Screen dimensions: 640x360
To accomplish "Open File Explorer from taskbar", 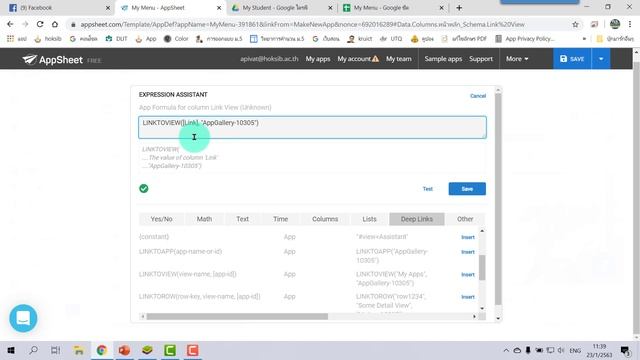I will (79, 350).
